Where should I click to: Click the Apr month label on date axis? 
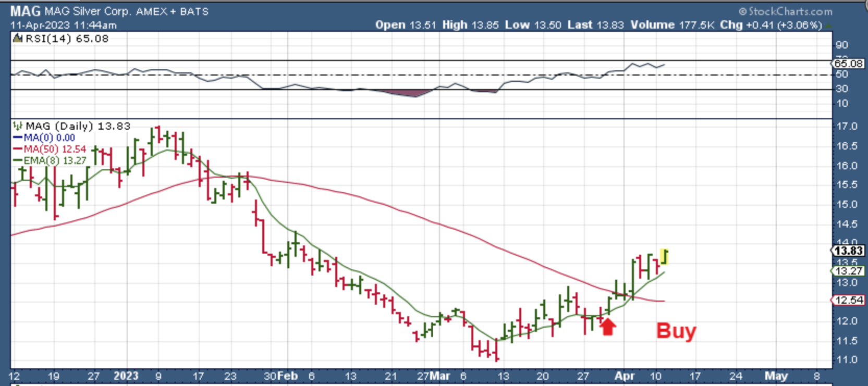[x=625, y=376]
